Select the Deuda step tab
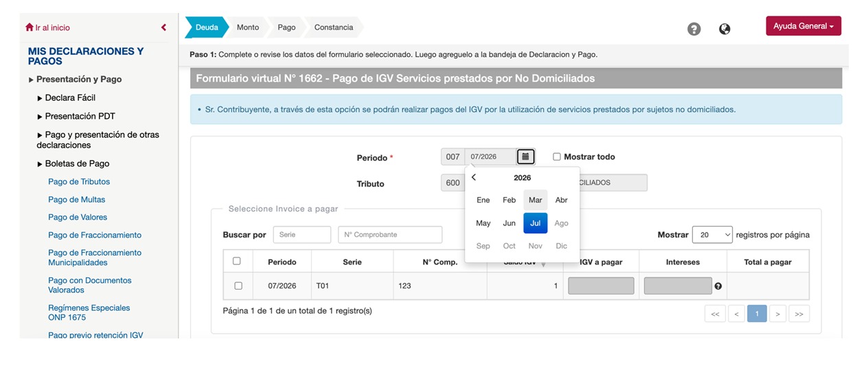 [207, 27]
